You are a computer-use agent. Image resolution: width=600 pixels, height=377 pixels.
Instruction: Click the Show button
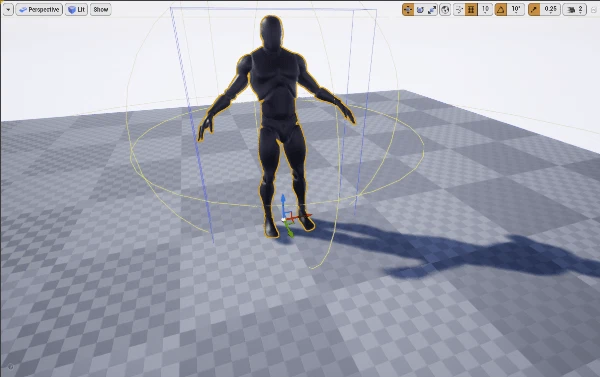coord(101,10)
